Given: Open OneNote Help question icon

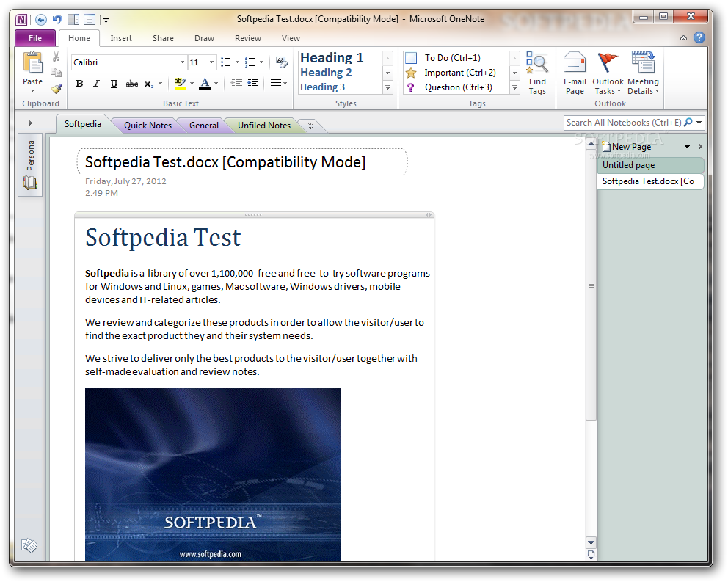Looking at the screenshot, I should tap(699, 37).
